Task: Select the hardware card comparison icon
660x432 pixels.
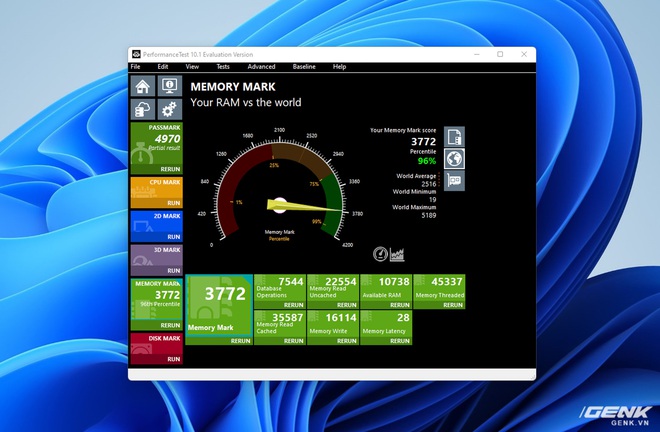Action: click(454, 181)
